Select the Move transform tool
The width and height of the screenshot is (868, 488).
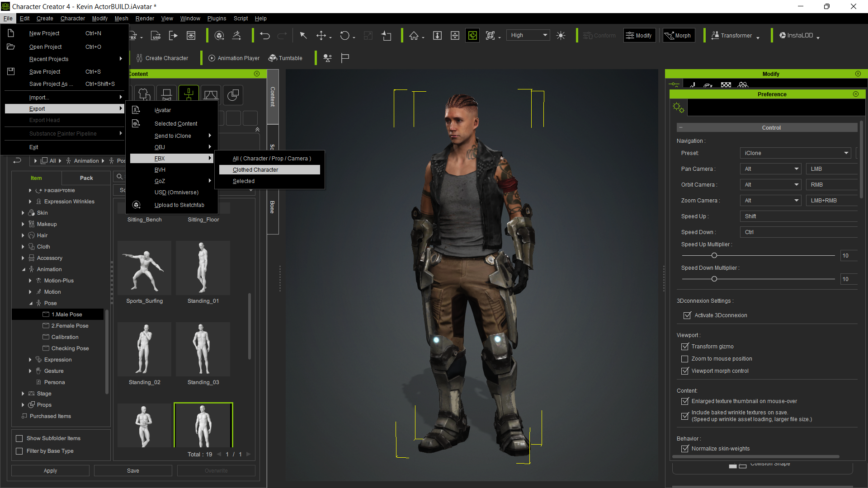click(321, 36)
